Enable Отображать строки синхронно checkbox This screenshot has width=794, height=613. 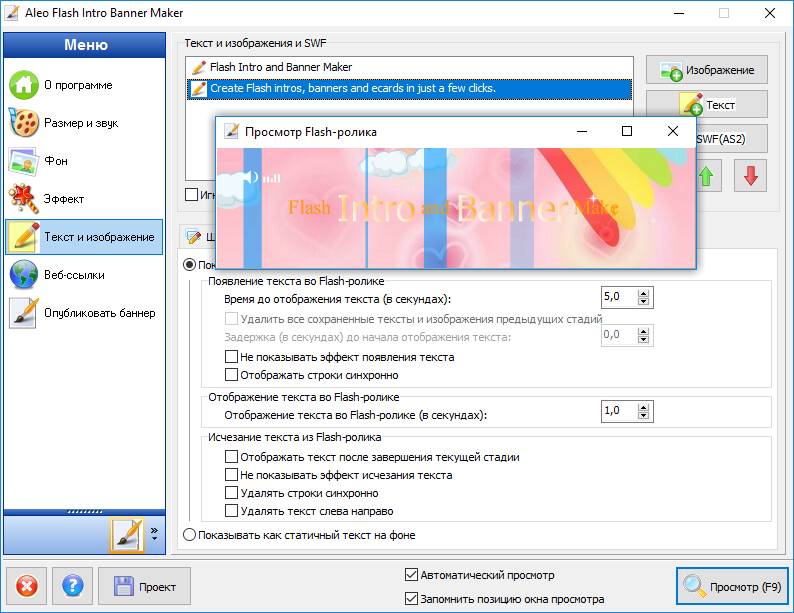tap(231, 375)
